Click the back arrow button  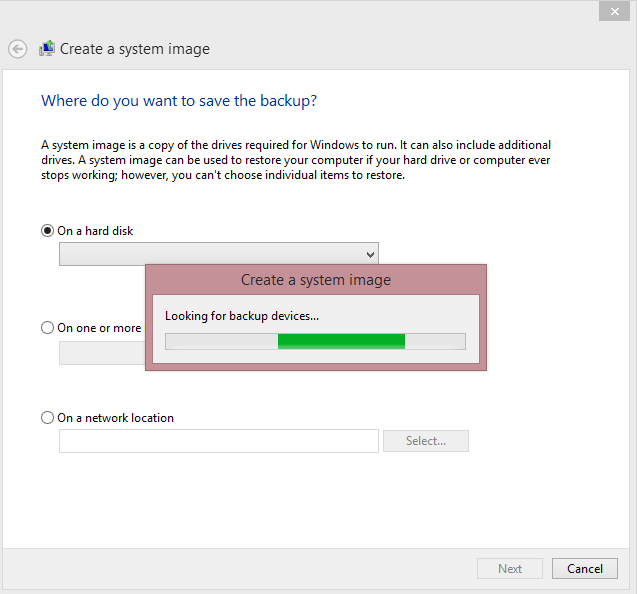tap(17, 49)
